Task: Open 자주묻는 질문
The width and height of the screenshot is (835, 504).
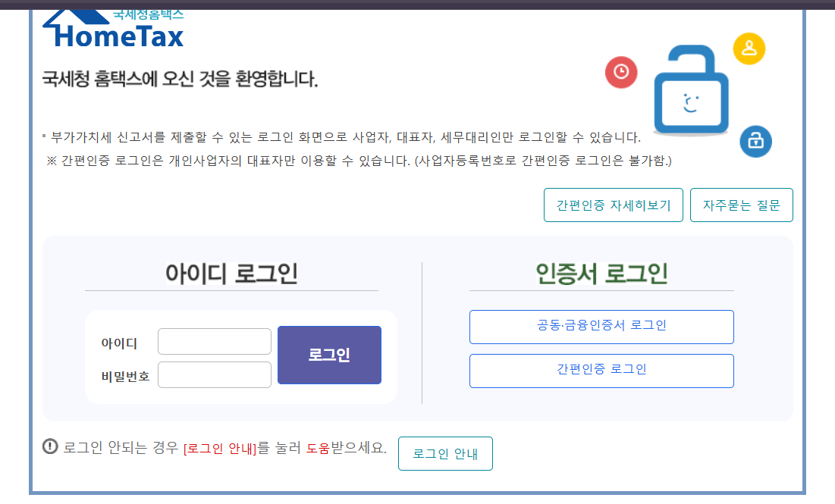Action: click(741, 205)
